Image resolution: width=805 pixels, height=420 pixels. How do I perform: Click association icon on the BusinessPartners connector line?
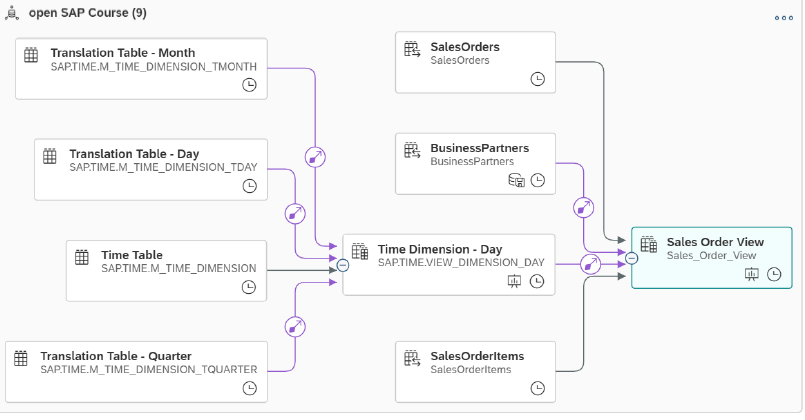[x=585, y=209]
